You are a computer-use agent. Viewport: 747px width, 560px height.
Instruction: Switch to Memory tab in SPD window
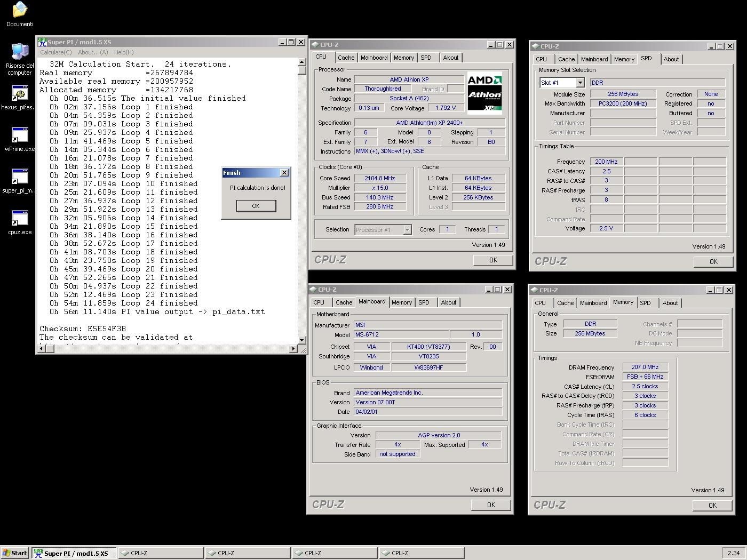point(624,59)
